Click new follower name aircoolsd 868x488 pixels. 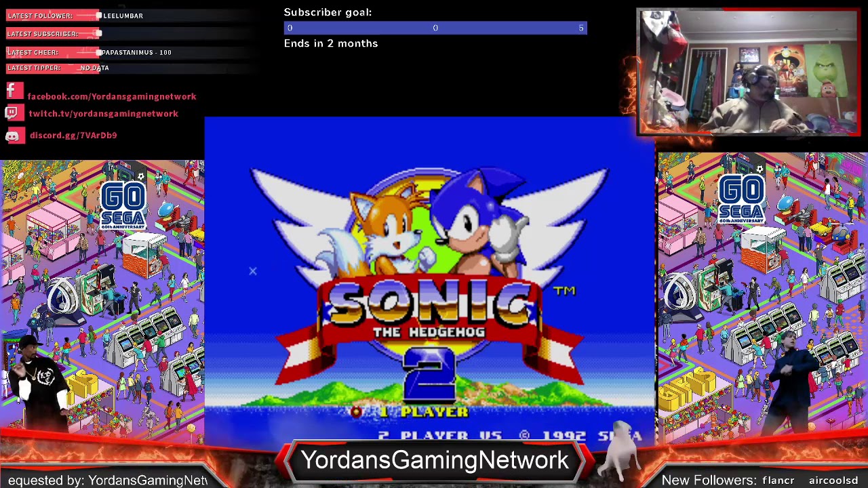[833, 481]
